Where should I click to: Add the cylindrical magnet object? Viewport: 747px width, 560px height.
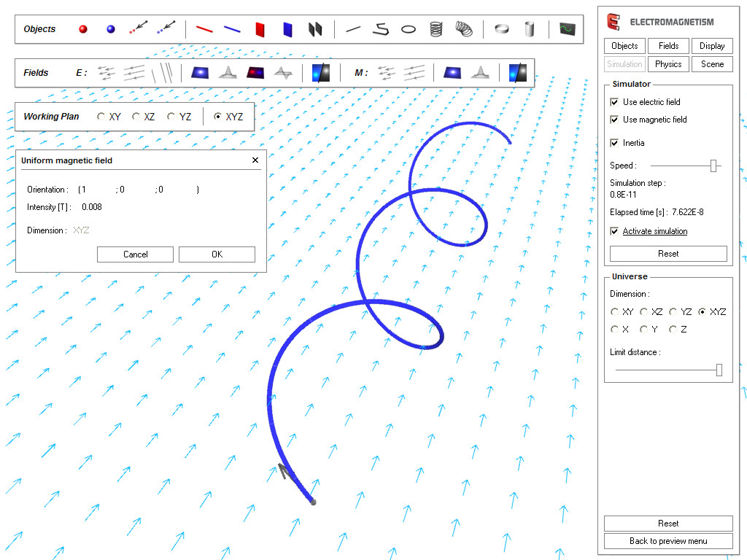tap(529, 30)
